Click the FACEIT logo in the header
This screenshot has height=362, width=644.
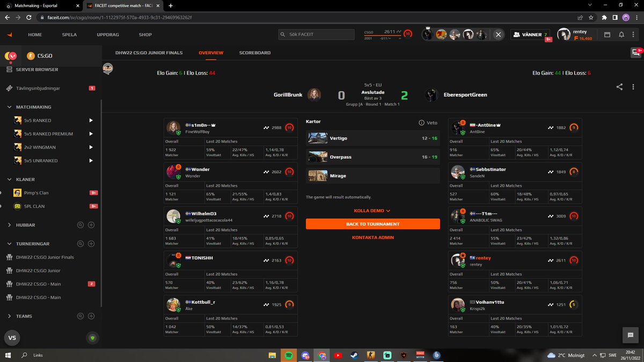tap(9, 34)
